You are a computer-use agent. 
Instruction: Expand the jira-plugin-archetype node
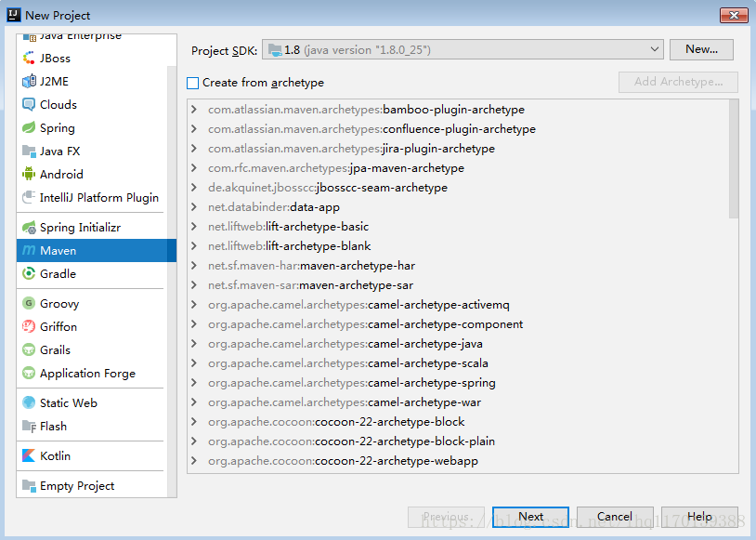[194, 148]
